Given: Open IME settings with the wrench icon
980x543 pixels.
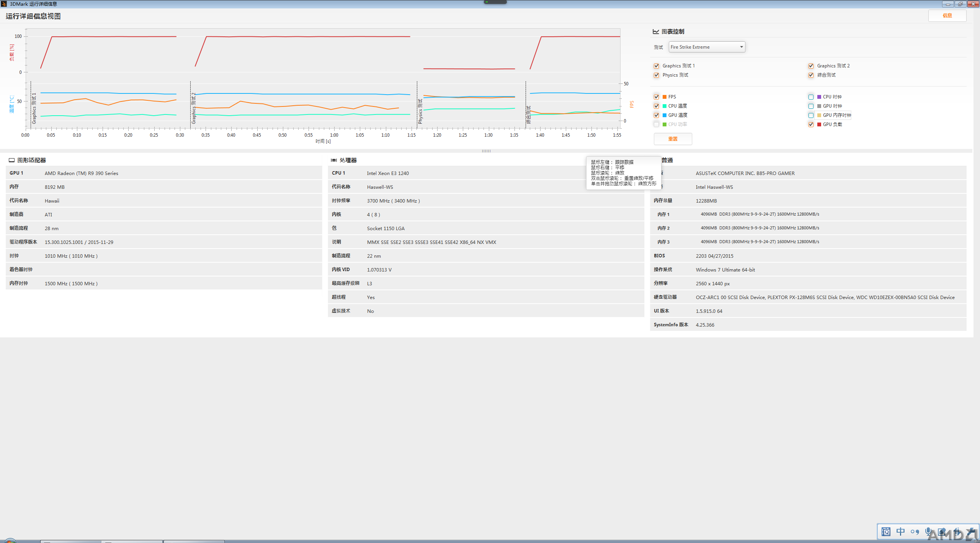Looking at the screenshot, I should click(x=971, y=532).
